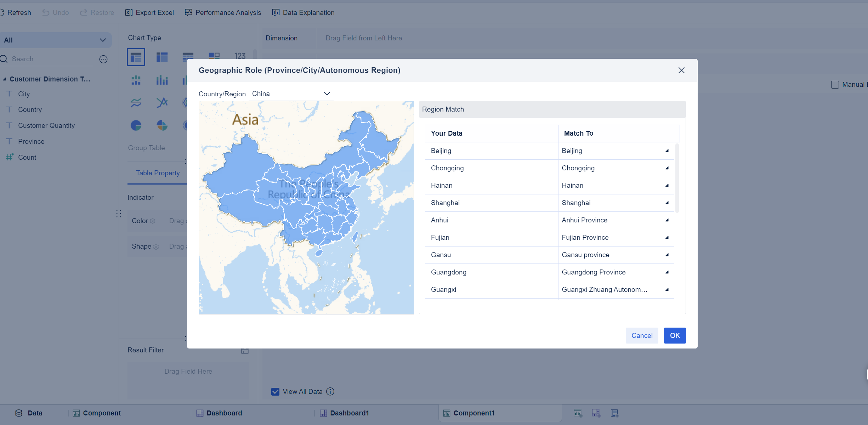Image resolution: width=868 pixels, height=425 pixels.
Task: Open the Dashboard1 tab
Action: coord(344,413)
